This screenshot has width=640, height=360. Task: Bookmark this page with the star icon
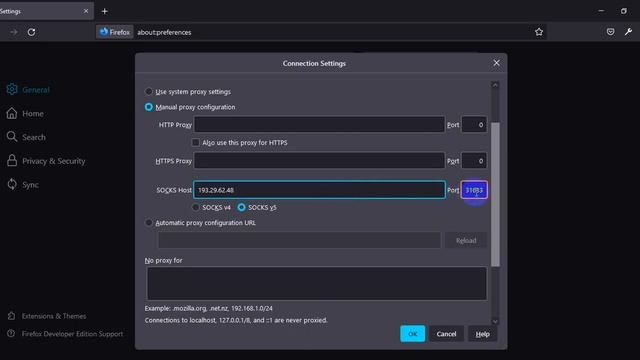point(539,32)
